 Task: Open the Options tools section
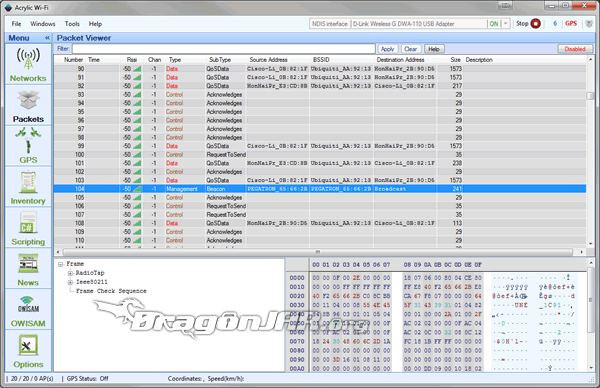(x=28, y=351)
